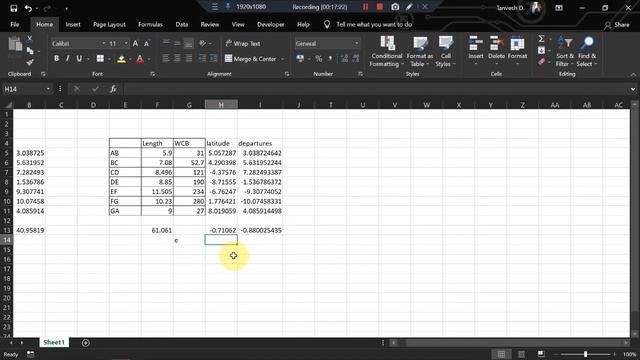Open Format as Table gallery
640x360 pixels.
click(x=420, y=52)
